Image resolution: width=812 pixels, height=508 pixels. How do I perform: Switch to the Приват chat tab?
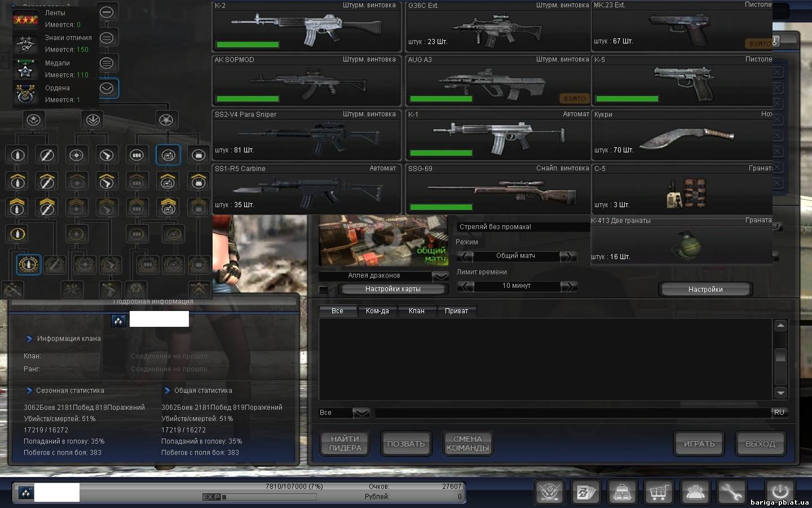[x=457, y=311]
